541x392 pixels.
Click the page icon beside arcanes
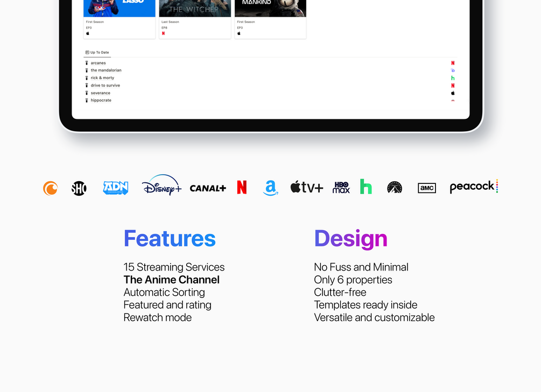(x=87, y=63)
